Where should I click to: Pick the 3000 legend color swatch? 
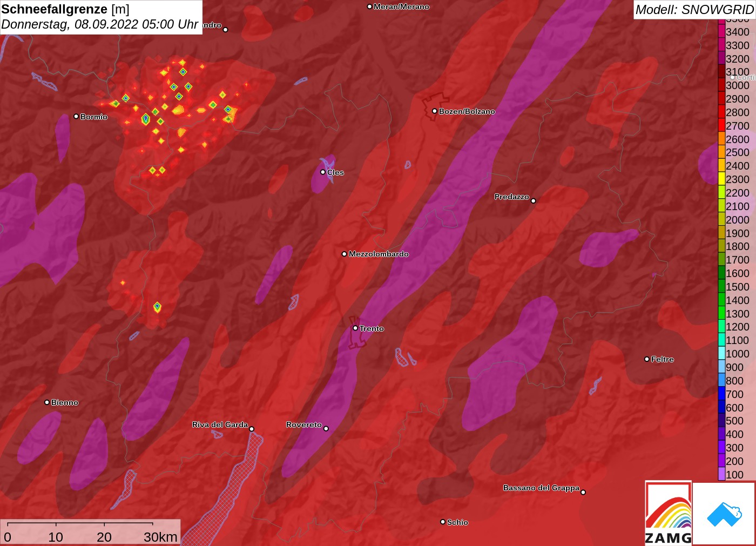(721, 85)
